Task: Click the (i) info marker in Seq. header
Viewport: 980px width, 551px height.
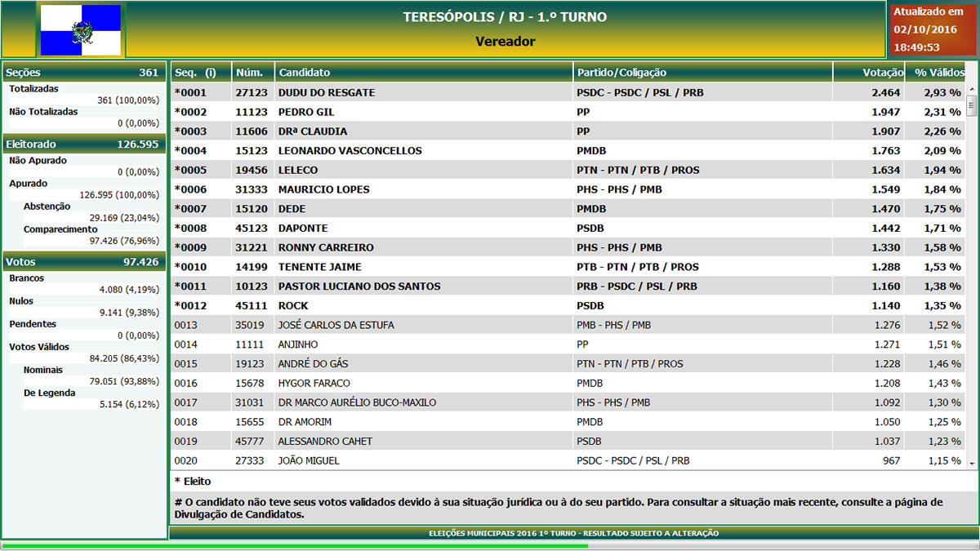Action: click(x=210, y=73)
